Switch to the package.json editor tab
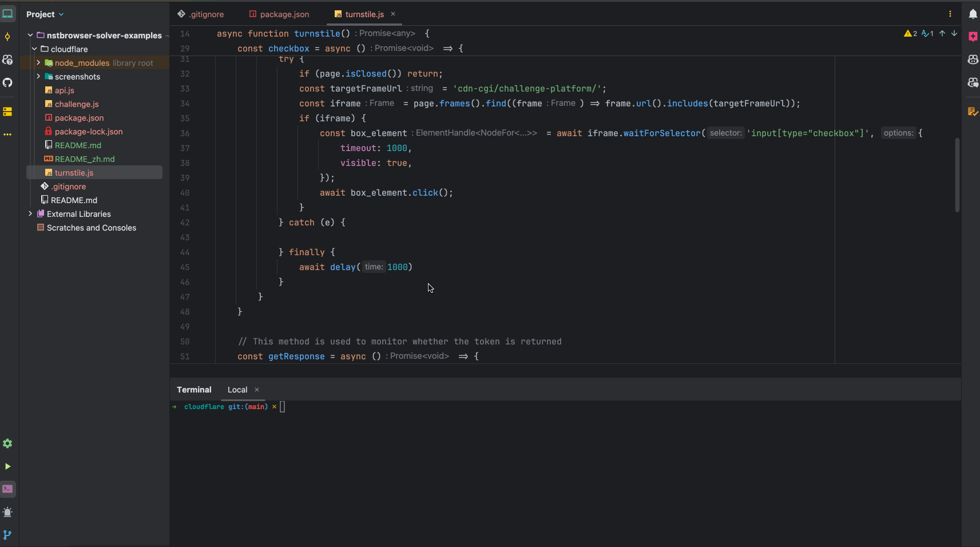980x547 pixels. 279,14
